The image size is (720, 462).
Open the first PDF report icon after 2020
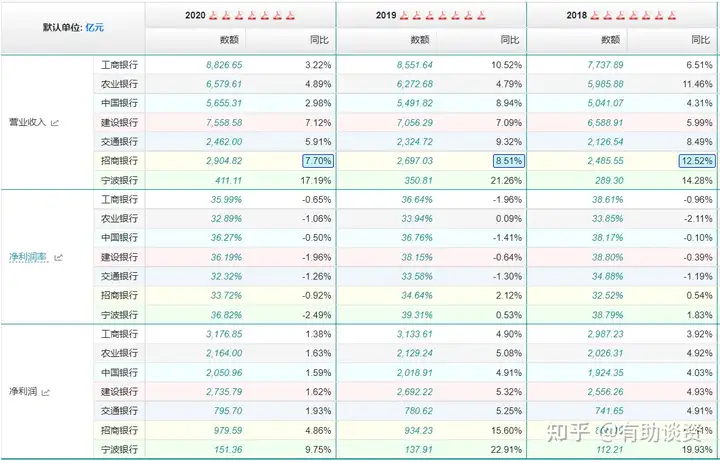pyautogui.click(x=213, y=16)
